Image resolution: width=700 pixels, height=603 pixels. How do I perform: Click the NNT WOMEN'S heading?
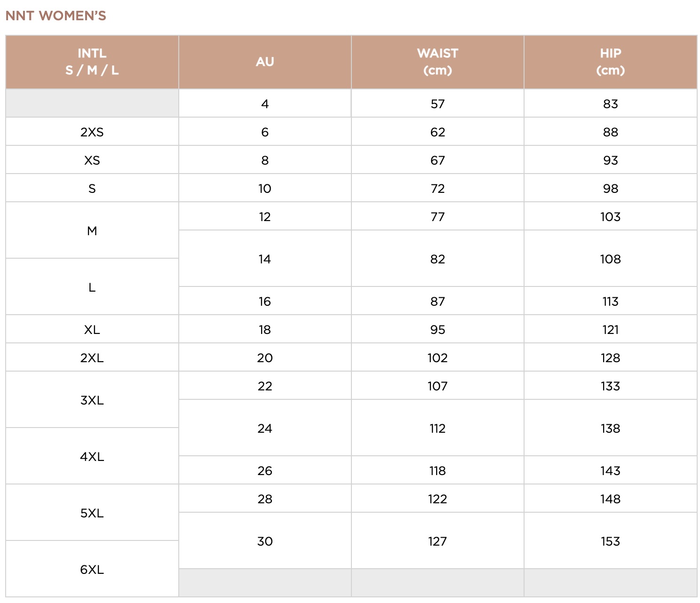[x=56, y=16]
